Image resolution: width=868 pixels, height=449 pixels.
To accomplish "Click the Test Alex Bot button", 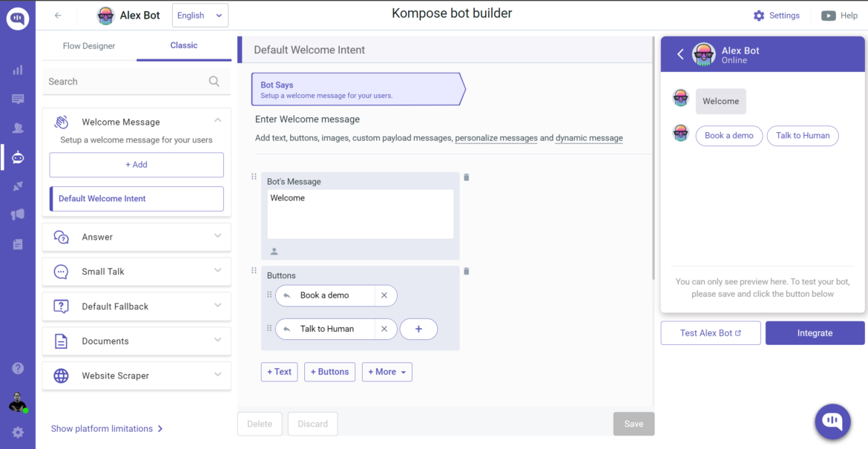I will click(x=710, y=332).
